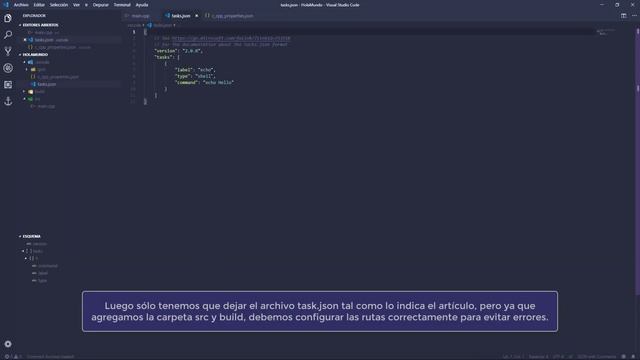Open the Manage gear at sidebar bottom
This screenshot has height=360, width=640.
coord(8,344)
